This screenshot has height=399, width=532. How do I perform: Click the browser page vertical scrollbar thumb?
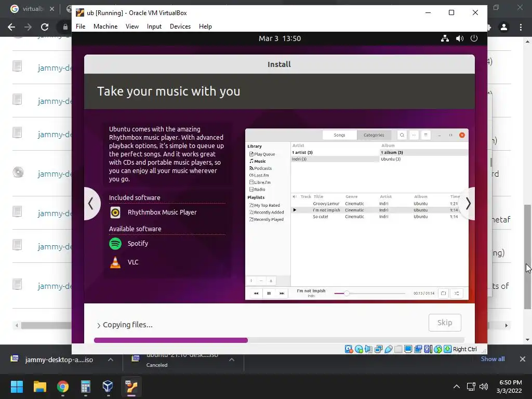[x=527, y=257]
